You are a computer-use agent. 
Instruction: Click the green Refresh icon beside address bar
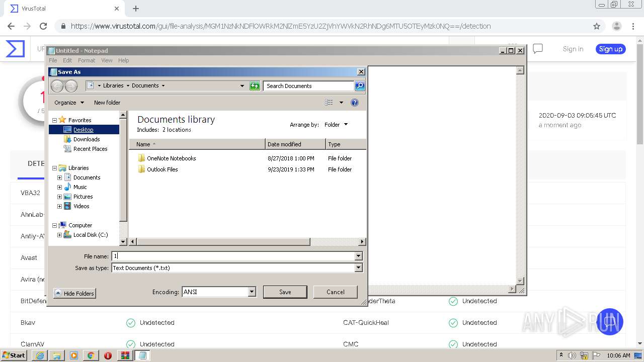255,86
